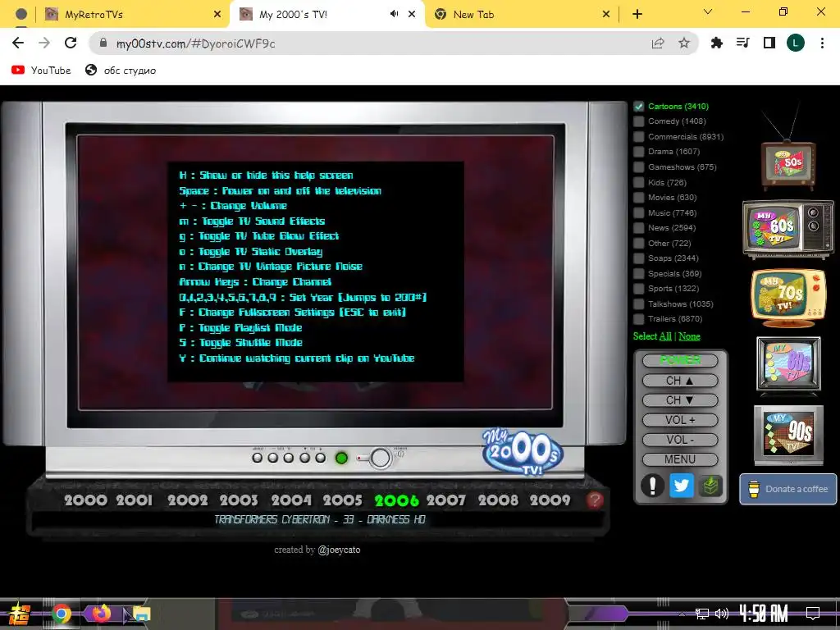Select year 2009

550,500
